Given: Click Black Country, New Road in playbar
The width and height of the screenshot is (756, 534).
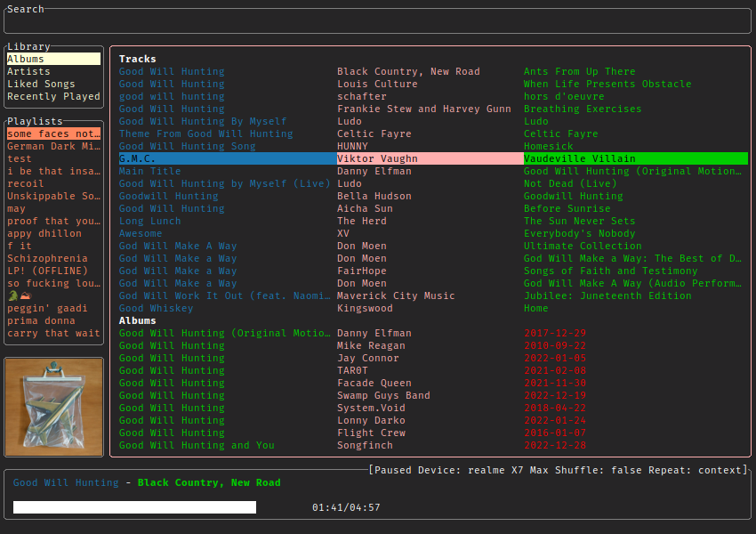Looking at the screenshot, I should click(x=209, y=482).
